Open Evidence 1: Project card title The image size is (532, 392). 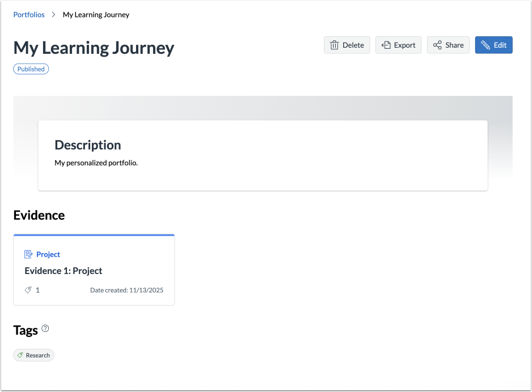(64, 271)
